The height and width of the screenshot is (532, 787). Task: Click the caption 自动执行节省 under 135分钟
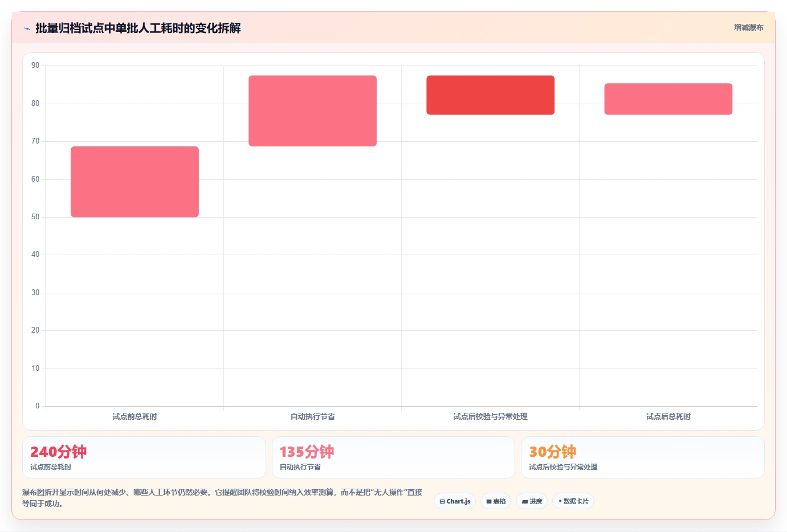[x=300, y=467]
